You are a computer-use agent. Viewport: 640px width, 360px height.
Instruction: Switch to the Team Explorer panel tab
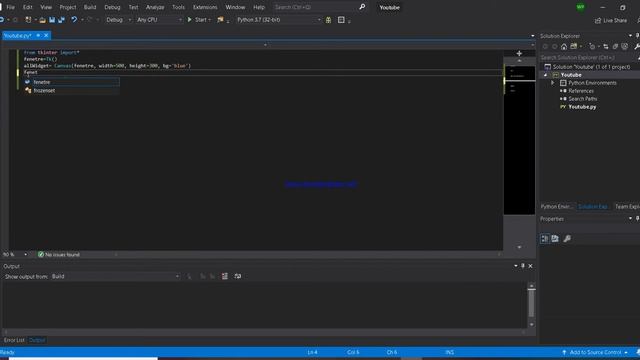coord(627,207)
